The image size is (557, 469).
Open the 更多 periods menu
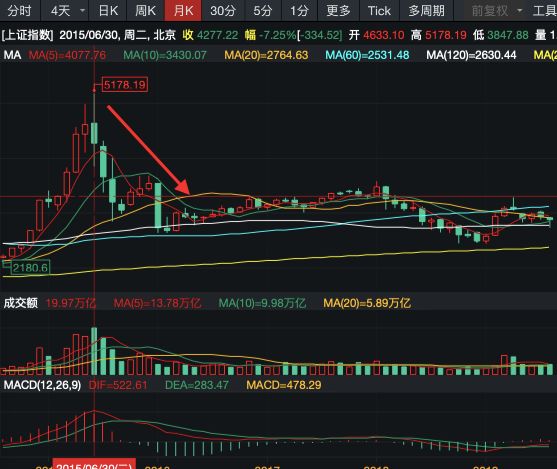[x=338, y=11]
